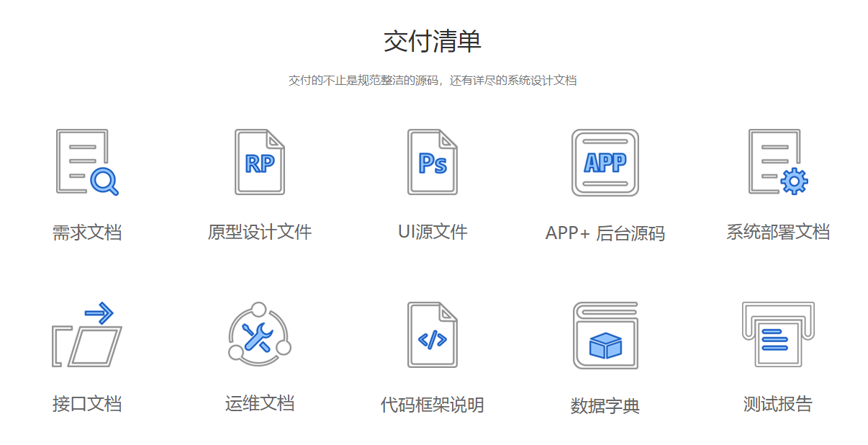Open the 原型设计文件 label
This screenshot has height=445, width=868.
coord(260,232)
